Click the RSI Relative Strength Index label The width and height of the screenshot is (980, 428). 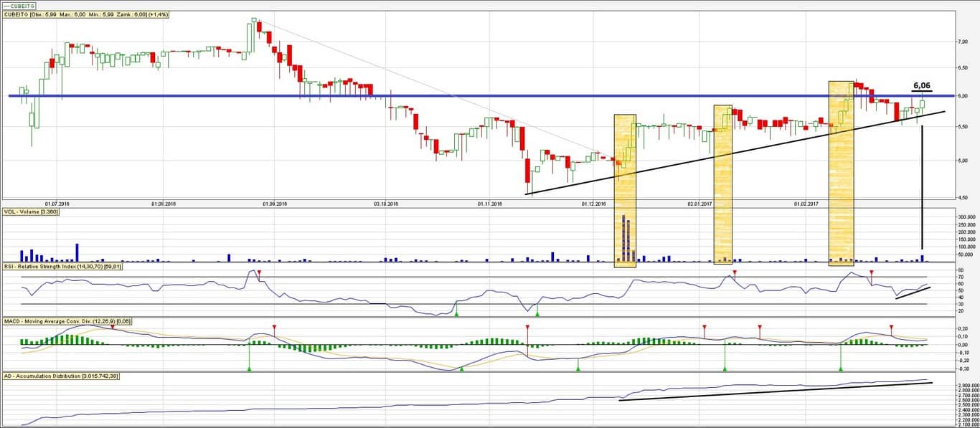coord(64,267)
